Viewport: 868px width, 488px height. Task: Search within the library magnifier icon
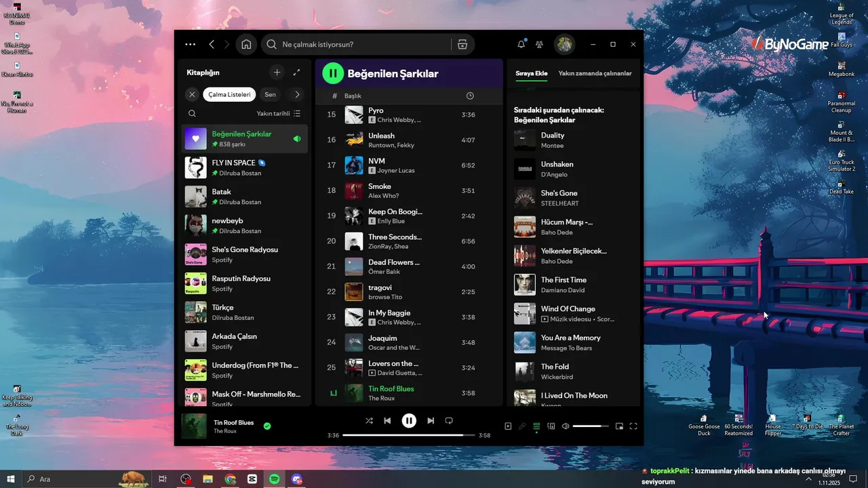[192, 113]
